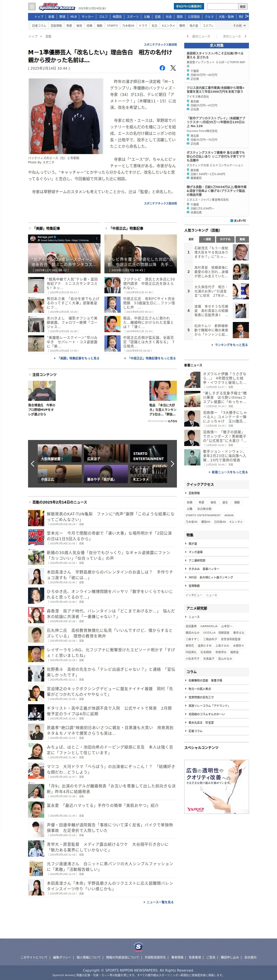
Task: Open 元アイドル29歳レースクイーン feature image
Action: (64, 254)
